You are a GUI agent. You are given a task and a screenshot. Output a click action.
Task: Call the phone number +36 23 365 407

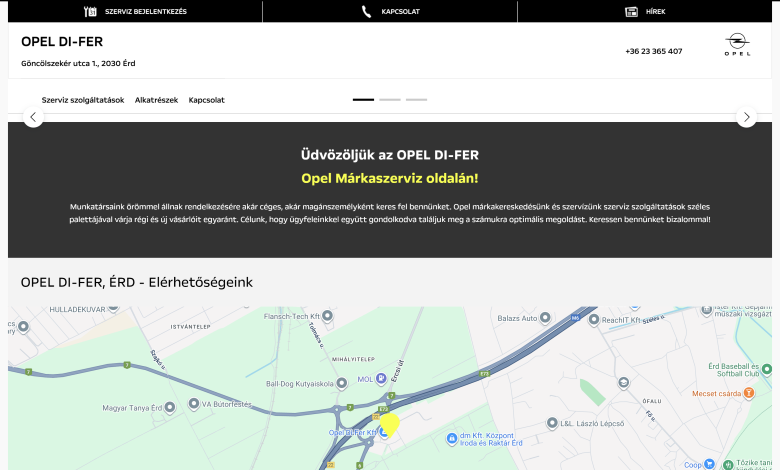click(x=653, y=51)
